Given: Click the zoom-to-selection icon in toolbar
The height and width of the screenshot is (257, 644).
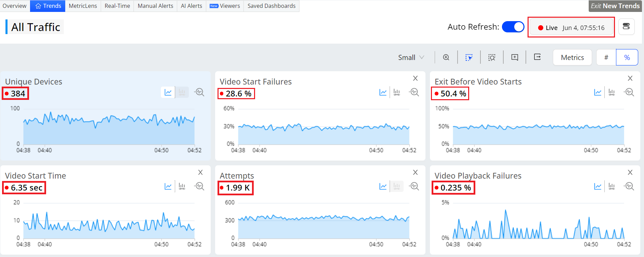Looking at the screenshot, I should point(492,57).
